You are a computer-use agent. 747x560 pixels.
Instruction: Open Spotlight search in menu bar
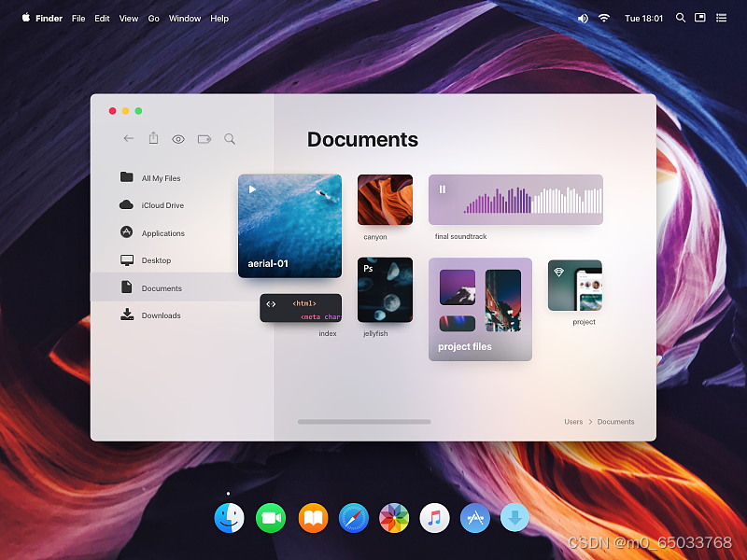pyautogui.click(x=681, y=18)
